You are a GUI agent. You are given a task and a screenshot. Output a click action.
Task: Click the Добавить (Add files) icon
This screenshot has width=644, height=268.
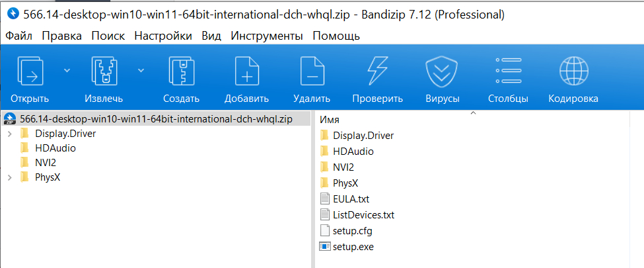click(x=246, y=71)
